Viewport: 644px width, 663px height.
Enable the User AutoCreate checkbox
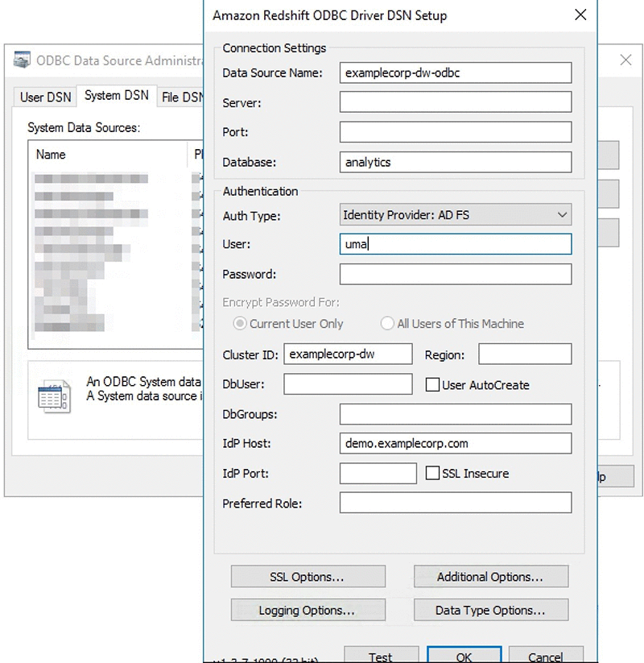tap(432, 385)
